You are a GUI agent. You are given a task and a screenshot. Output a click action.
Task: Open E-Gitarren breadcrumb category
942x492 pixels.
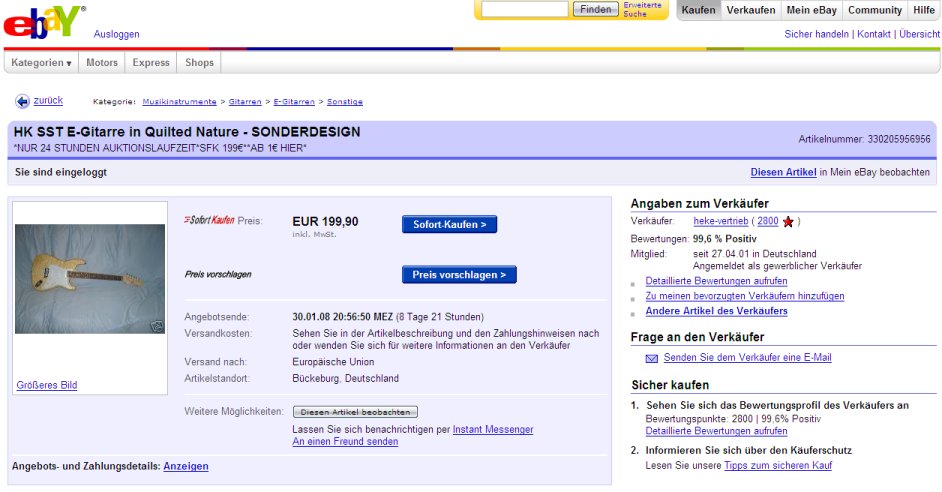294,102
